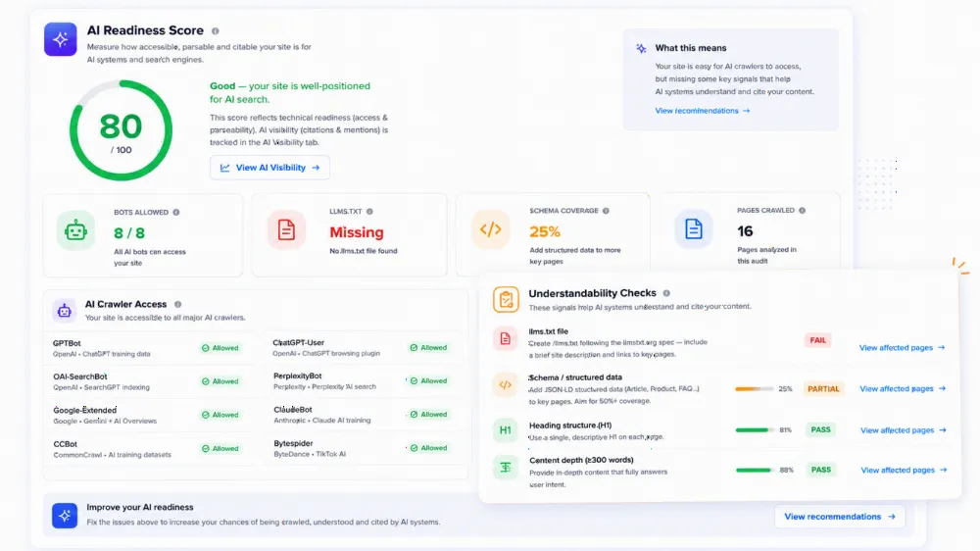Screen dimensions: 980x551
Task: Click the Schema / structured data row icon
Action: pos(505,384)
